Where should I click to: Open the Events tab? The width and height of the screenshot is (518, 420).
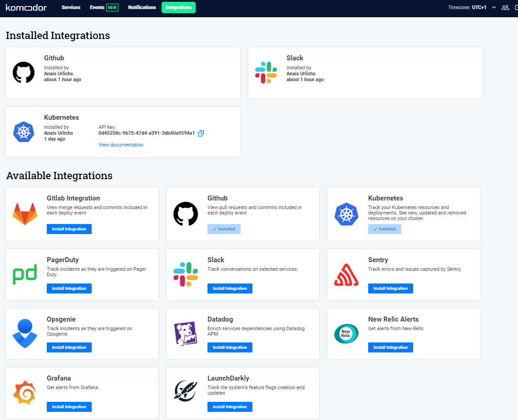pyautogui.click(x=97, y=7)
